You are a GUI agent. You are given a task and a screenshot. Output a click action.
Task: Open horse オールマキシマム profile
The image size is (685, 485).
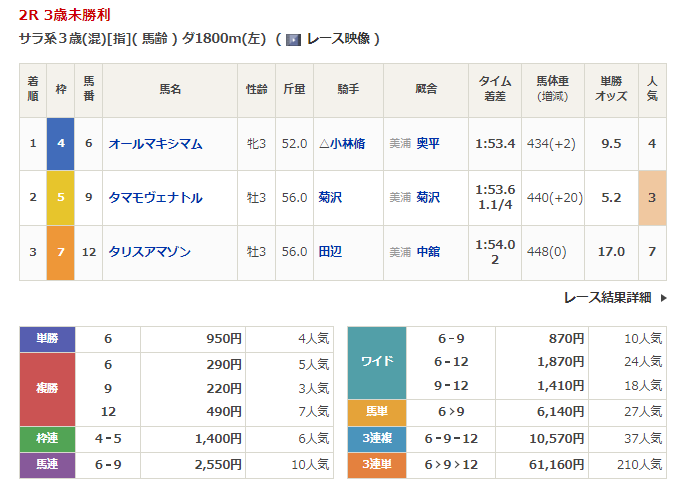pos(155,144)
